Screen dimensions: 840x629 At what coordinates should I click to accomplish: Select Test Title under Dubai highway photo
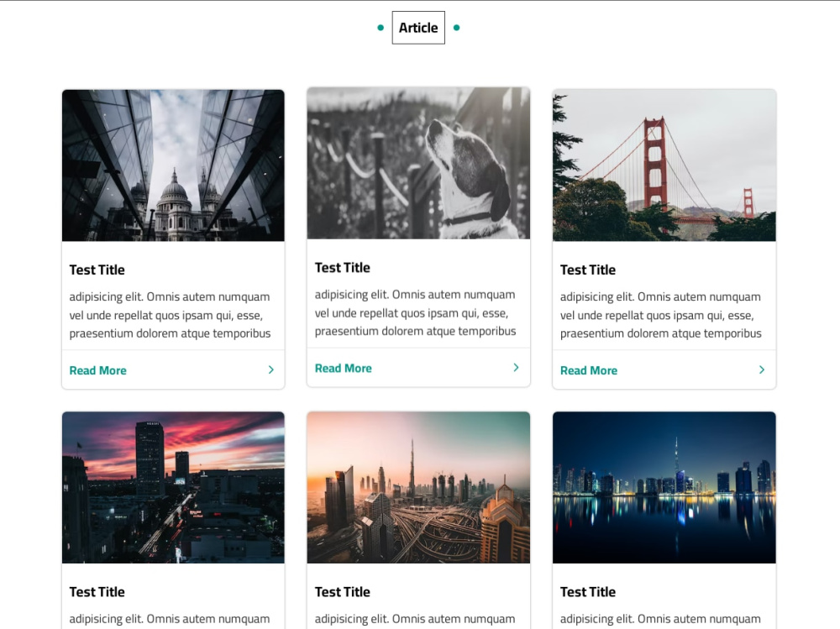[x=343, y=592]
